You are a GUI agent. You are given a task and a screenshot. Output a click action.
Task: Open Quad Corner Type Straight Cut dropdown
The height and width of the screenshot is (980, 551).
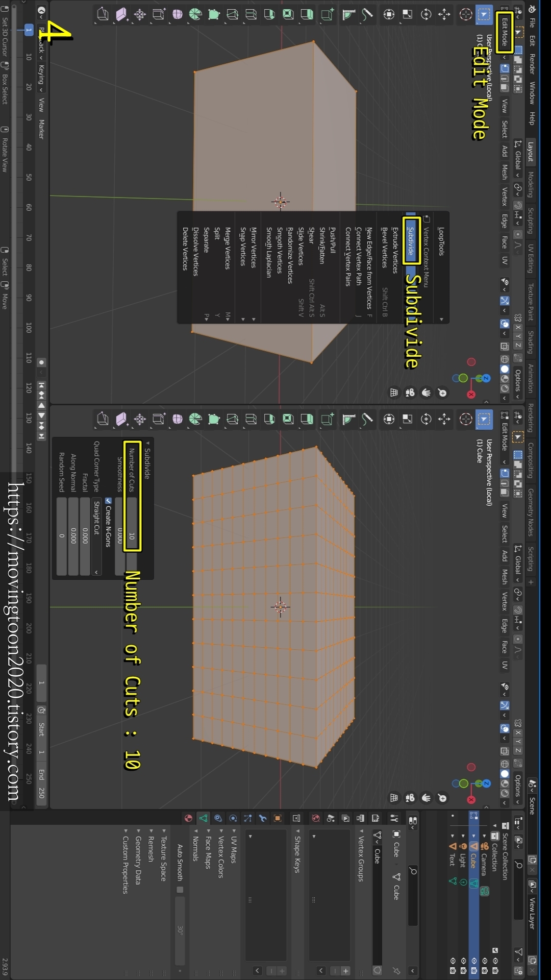pos(96,537)
